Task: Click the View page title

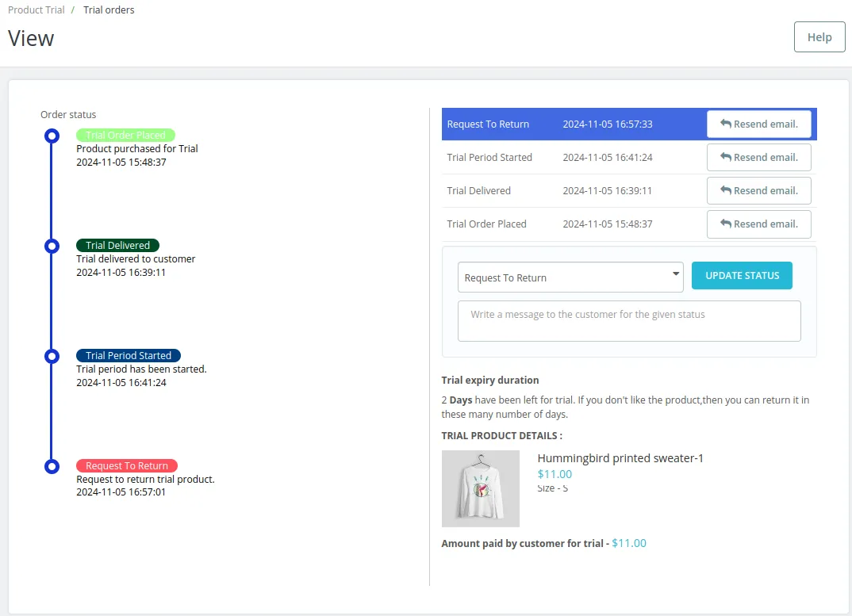Action: tap(31, 39)
